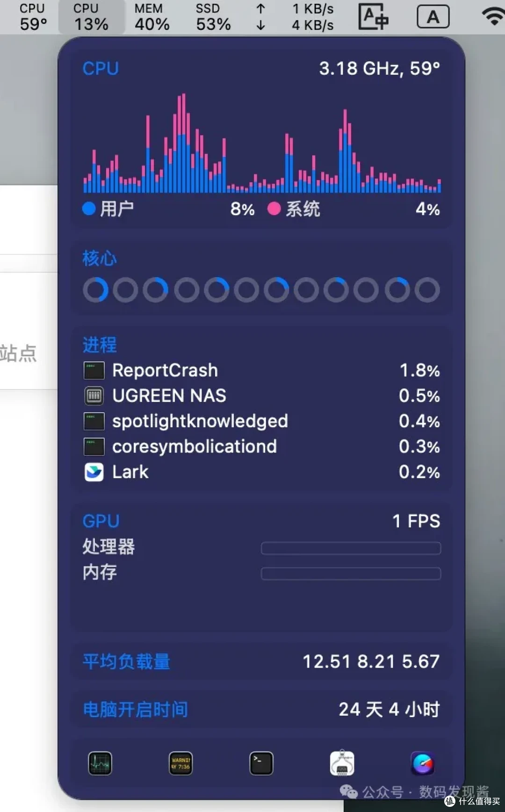
Task: Click the 1.8% value for ReportCrash
Action: pyautogui.click(x=419, y=370)
